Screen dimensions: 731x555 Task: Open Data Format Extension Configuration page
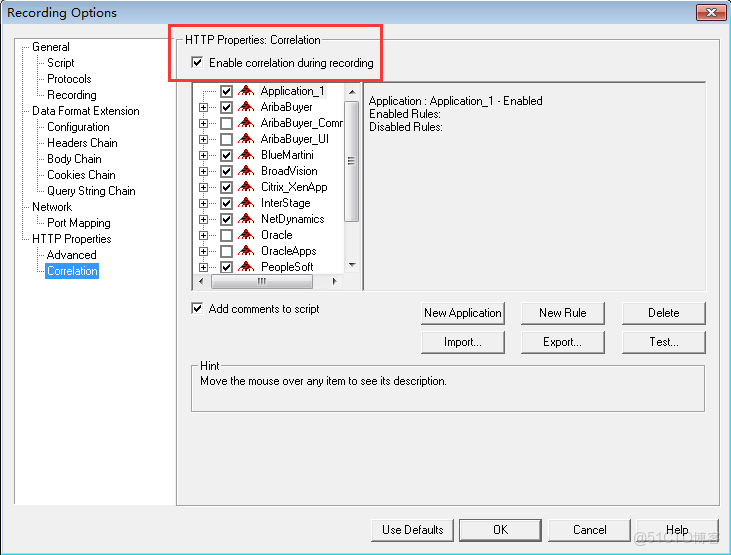(x=78, y=126)
